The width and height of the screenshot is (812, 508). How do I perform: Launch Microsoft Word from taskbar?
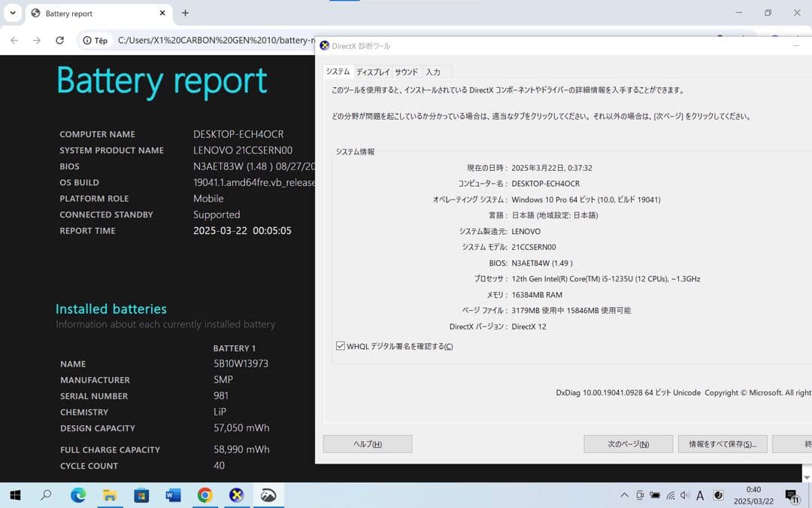click(173, 495)
